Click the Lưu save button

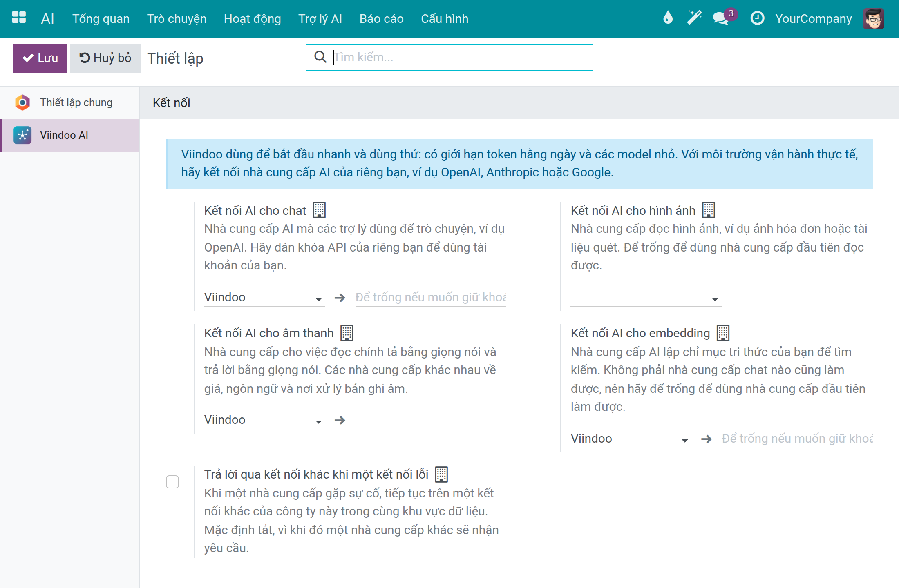40,58
